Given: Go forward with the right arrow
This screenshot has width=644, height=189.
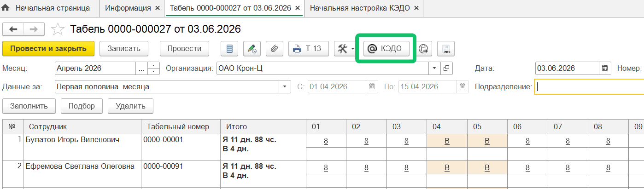Looking at the screenshot, I should (34, 29).
